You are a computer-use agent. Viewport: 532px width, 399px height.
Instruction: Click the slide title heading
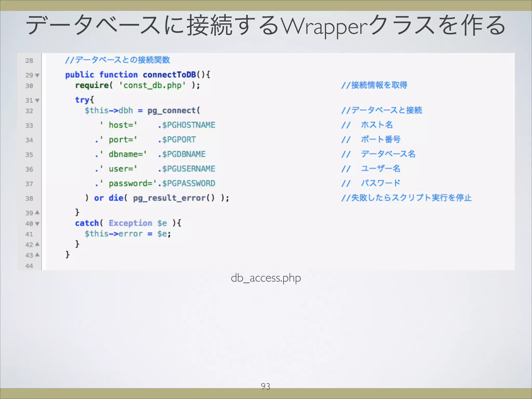pos(266,25)
